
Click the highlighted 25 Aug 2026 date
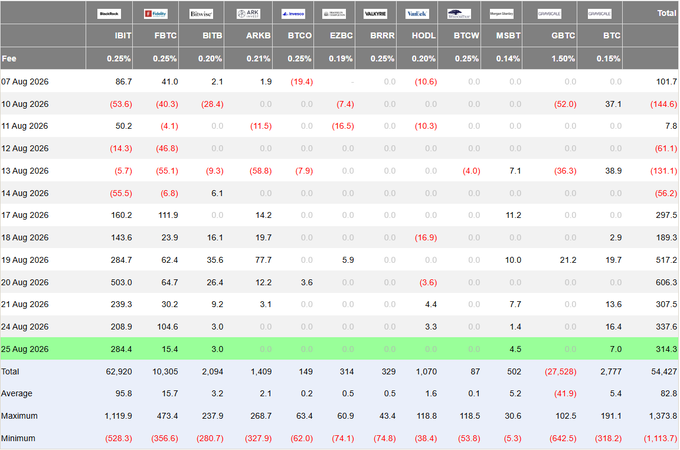click(25, 349)
